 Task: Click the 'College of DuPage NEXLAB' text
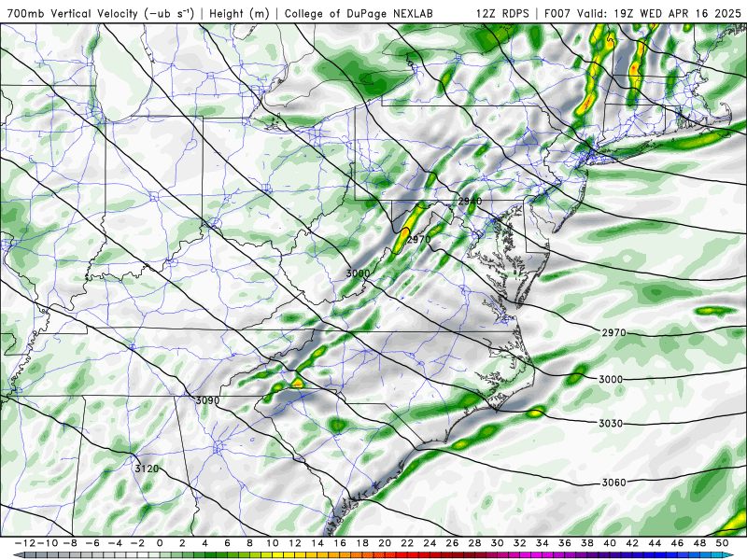pos(359,14)
